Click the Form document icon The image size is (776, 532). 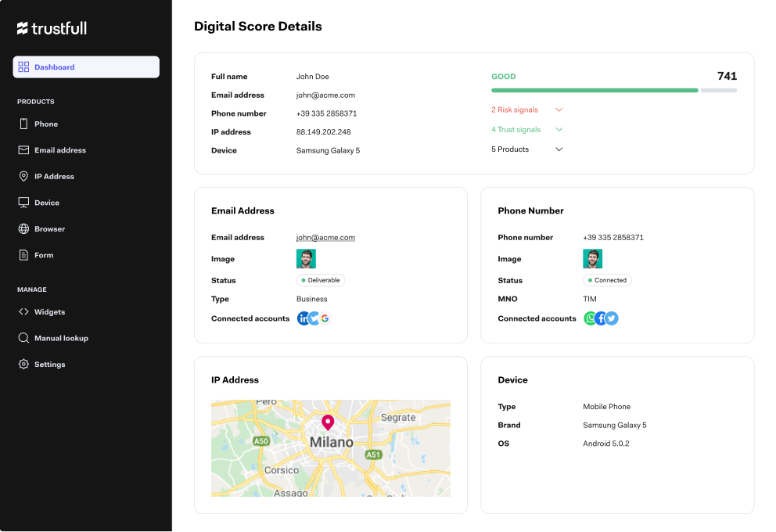point(23,255)
